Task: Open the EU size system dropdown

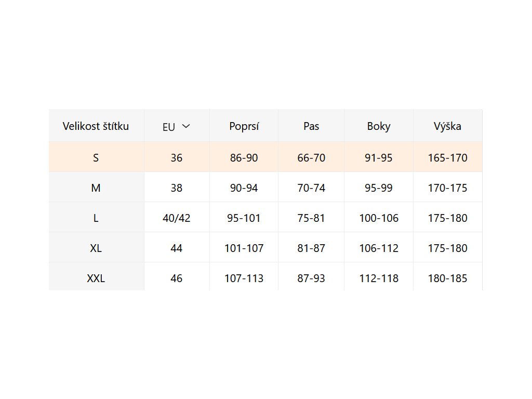Action: [x=177, y=126]
